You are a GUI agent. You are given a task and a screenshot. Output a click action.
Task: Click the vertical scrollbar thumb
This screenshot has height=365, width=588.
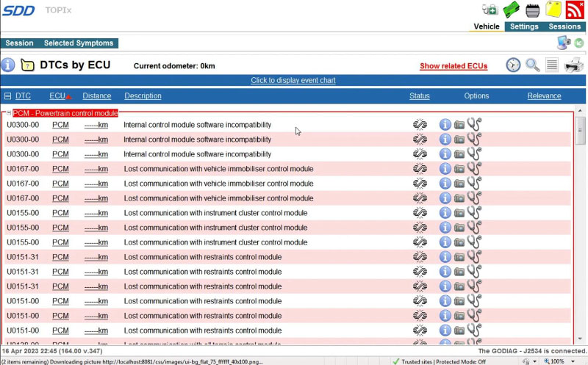click(x=580, y=131)
